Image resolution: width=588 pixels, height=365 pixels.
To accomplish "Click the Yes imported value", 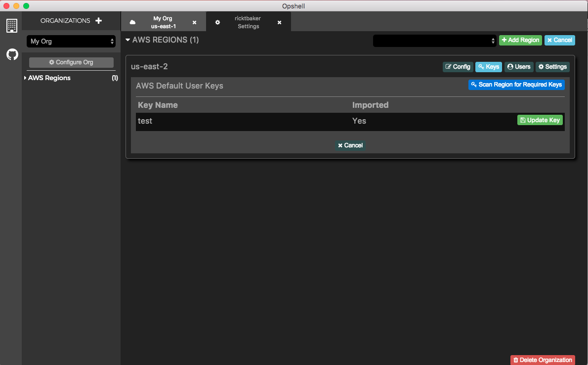I will [359, 121].
